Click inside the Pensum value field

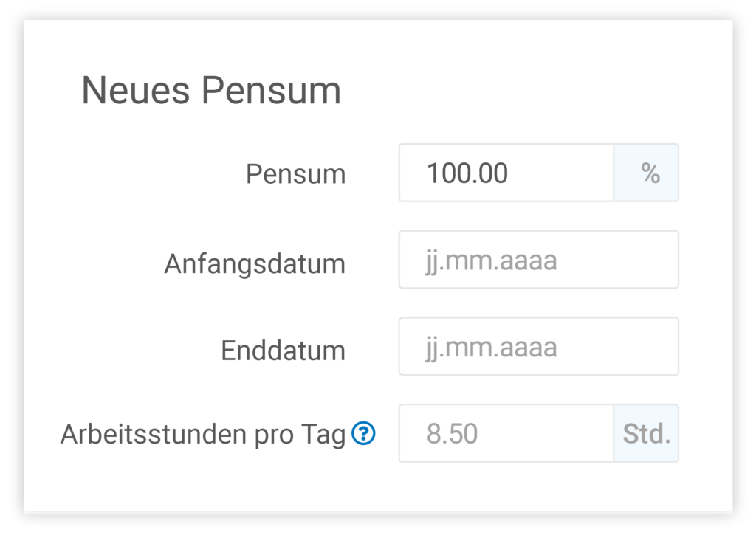(506, 173)
